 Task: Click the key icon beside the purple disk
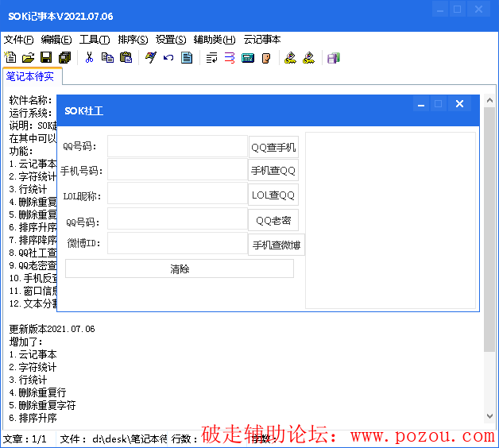coord(308,58)
